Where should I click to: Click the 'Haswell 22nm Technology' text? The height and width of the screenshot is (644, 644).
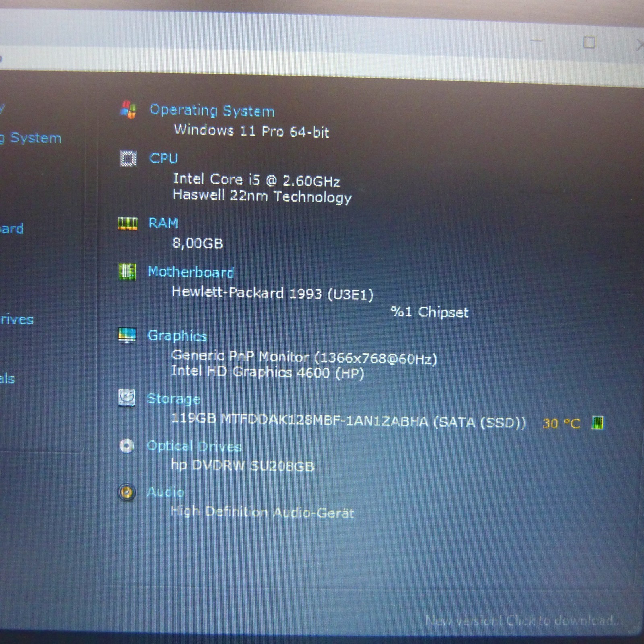click(262, 196)
